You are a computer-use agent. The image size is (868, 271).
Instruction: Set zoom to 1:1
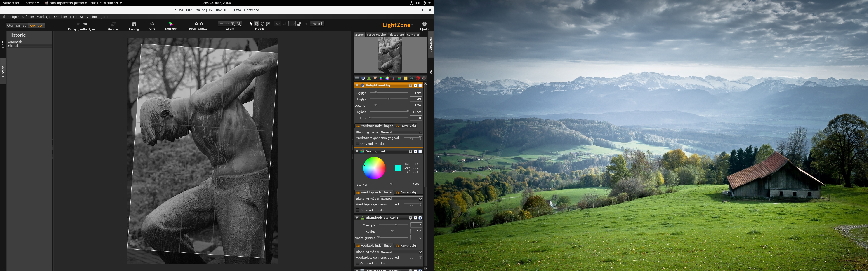coord(221,23)
